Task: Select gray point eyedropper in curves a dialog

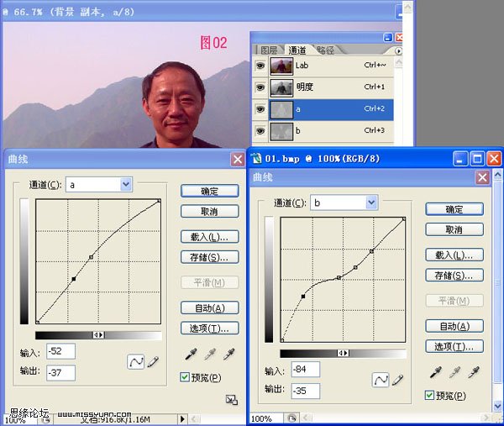Action: [x=210, y=355]
